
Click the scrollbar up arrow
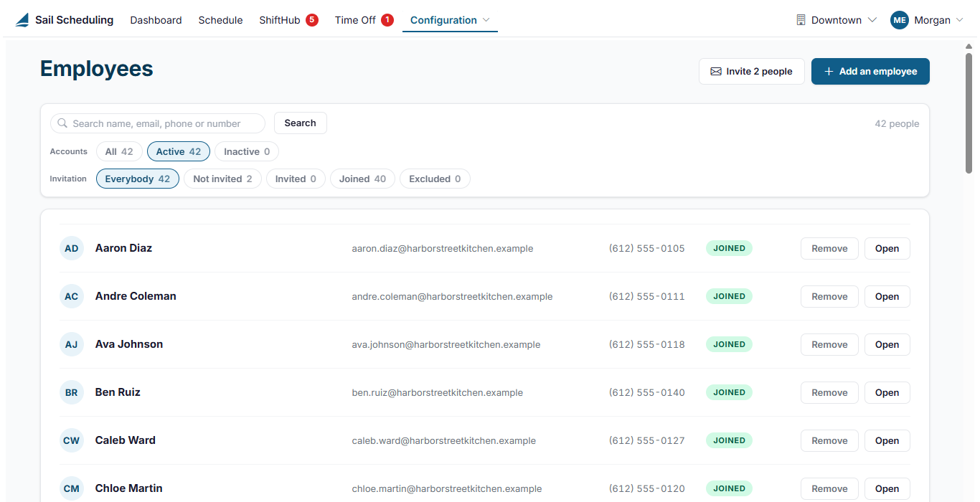click(969, 47)
